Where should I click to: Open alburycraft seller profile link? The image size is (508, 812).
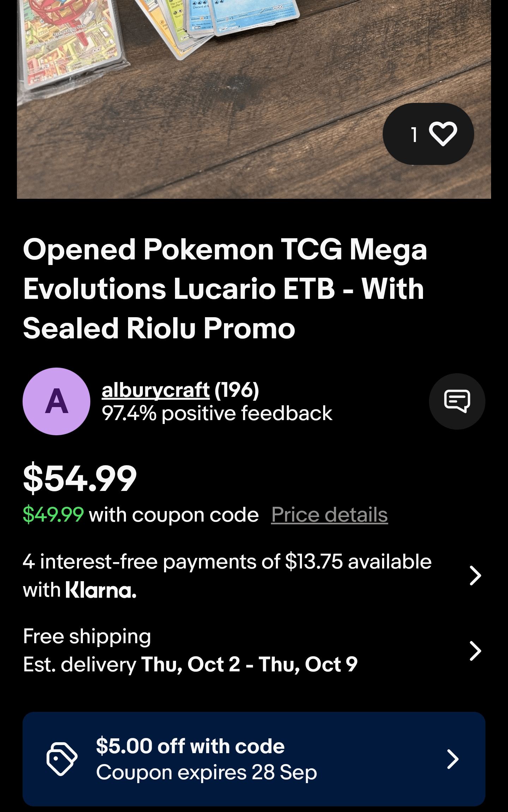point(156,390)
